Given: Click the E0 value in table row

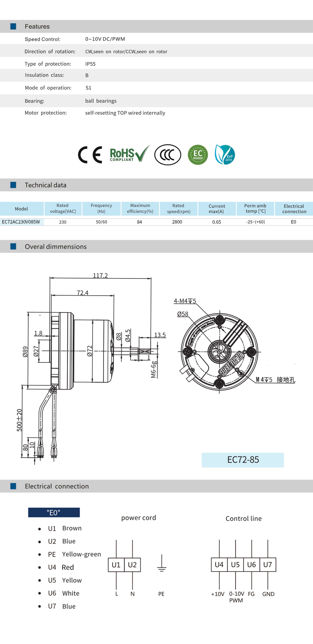Looking at the screenshot, I should point(294,222).
